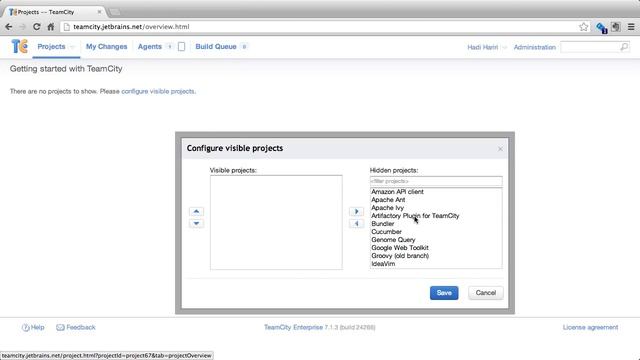
Task: Move selected project down with arrow
Action: click(196, 223)
